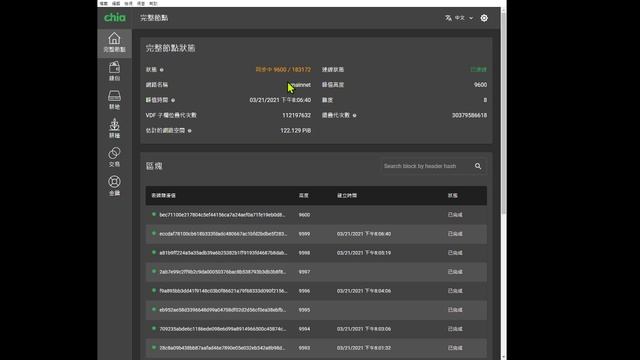Open block row with hash starting eccdaf78

tap(316, 234)
